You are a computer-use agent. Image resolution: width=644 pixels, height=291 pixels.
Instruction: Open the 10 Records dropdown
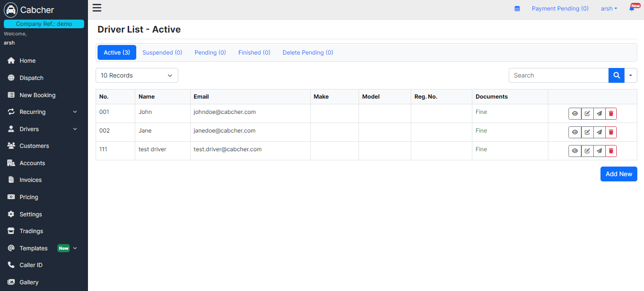[x=137, y=76]
